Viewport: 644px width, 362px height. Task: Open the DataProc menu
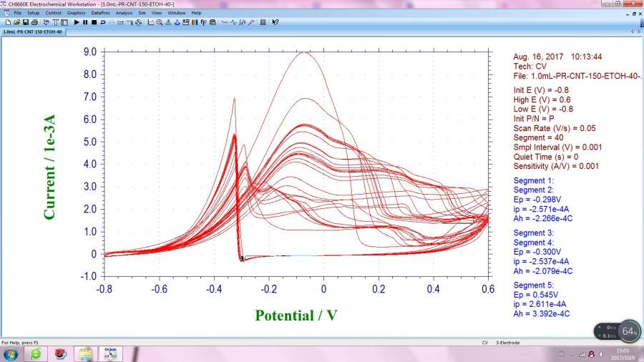pyautogui.click(x=101, y=13)
